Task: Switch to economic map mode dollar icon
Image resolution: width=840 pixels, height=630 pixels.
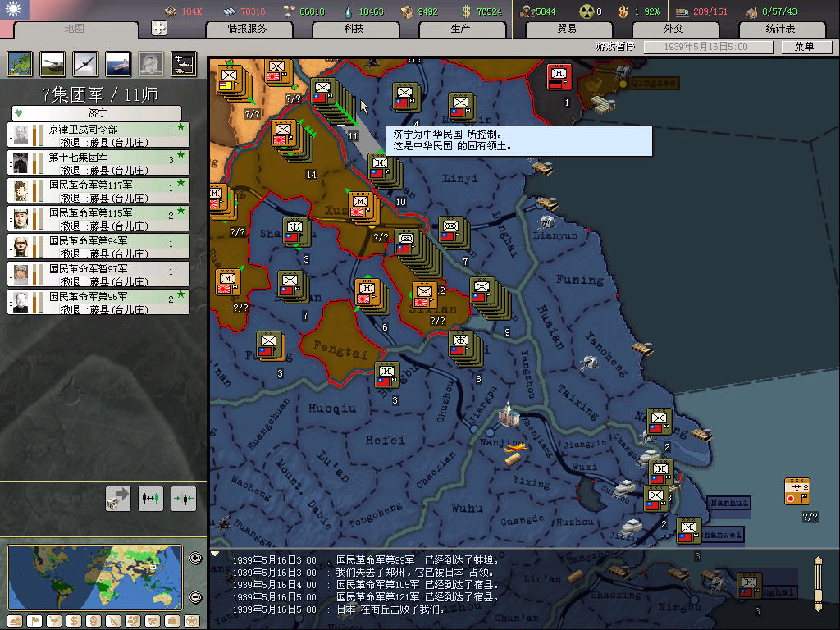Action: (74, 621)
